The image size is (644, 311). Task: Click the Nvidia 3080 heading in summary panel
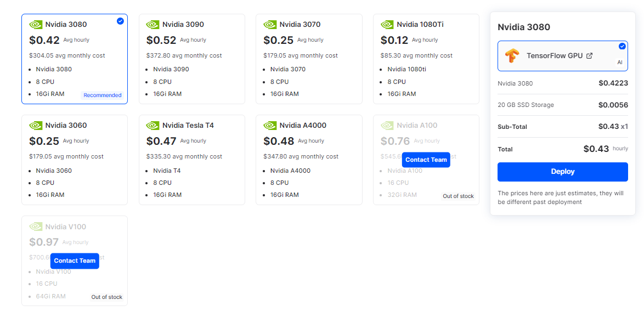pyautogui.click(x=524, y=27)
